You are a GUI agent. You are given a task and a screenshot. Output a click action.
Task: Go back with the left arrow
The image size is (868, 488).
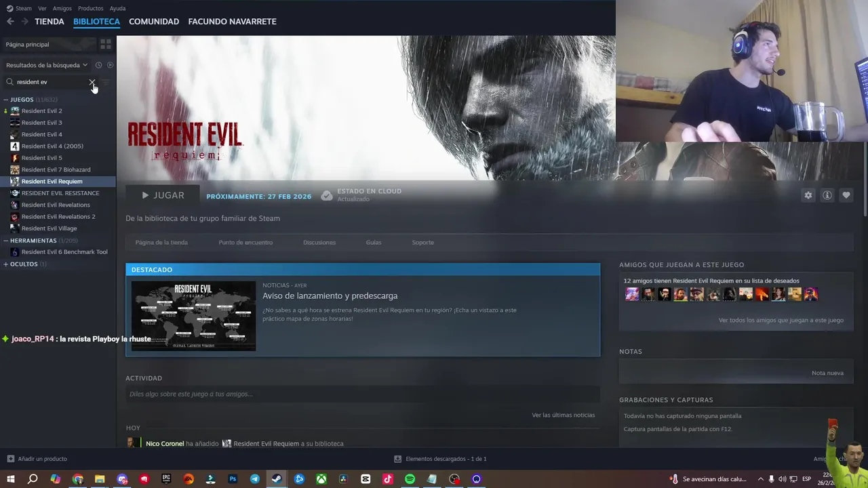click(10, 22)
